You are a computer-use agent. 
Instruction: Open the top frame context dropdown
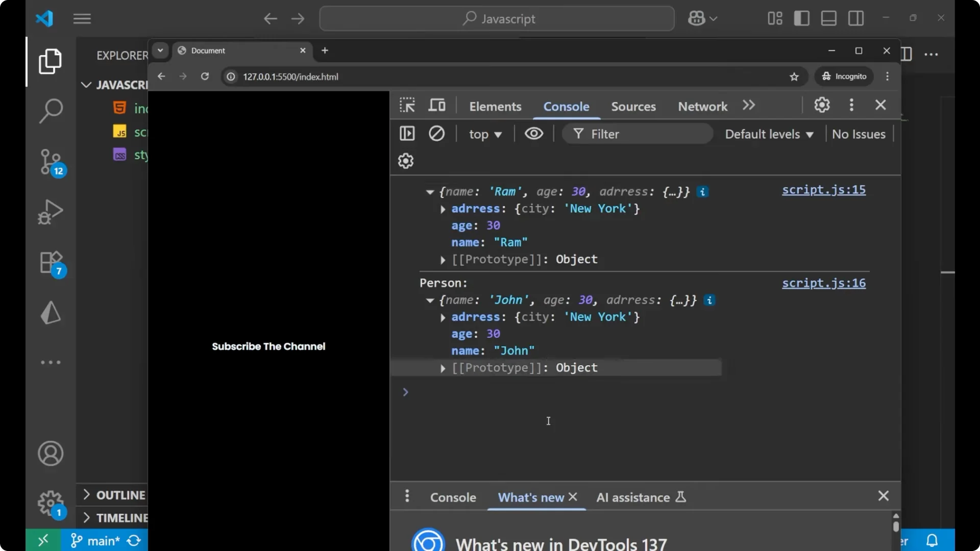(485, 134)
